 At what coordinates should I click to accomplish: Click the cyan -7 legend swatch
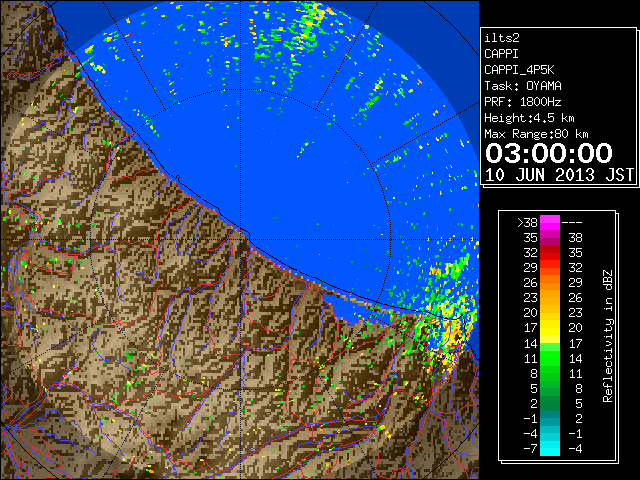pyautogui.click(x=550, y=448)
